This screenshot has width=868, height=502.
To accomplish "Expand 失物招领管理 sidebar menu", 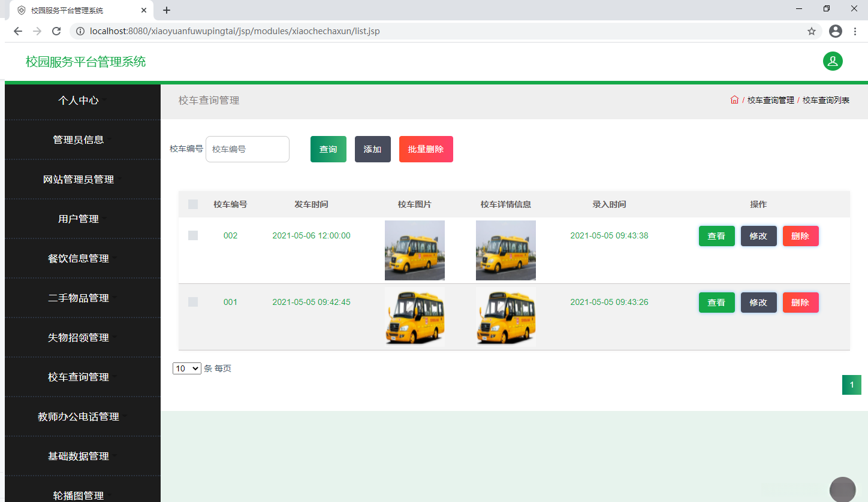I will [82, 337].
